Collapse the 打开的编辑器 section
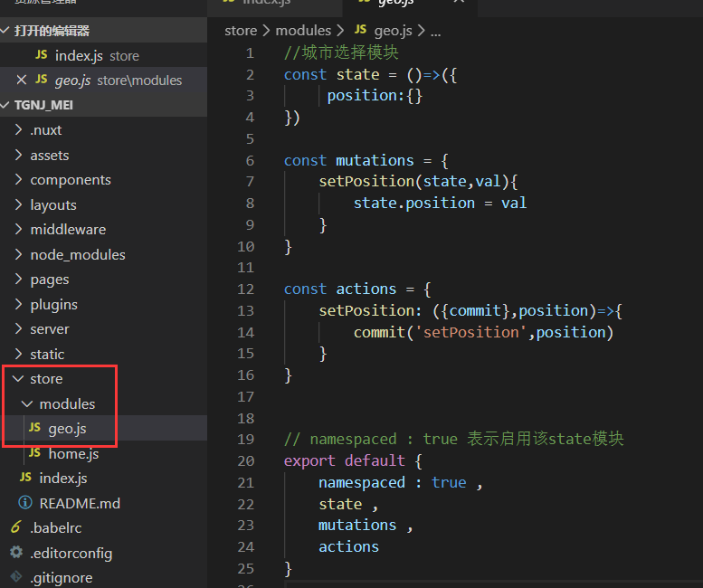The image size is (703, 588). [x=7, y=31]
